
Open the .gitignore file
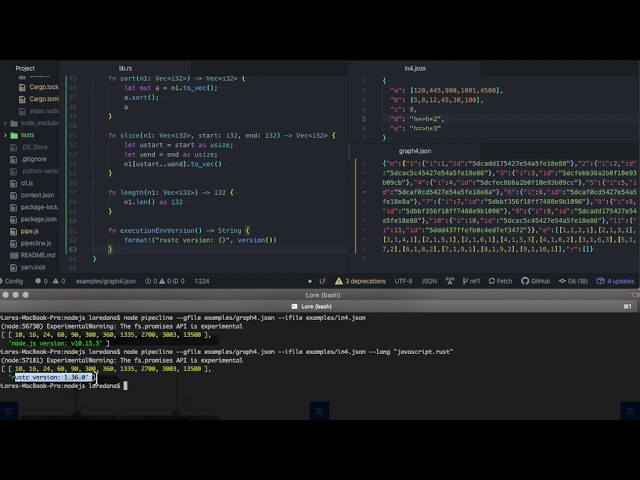click(x=34, y=159)
